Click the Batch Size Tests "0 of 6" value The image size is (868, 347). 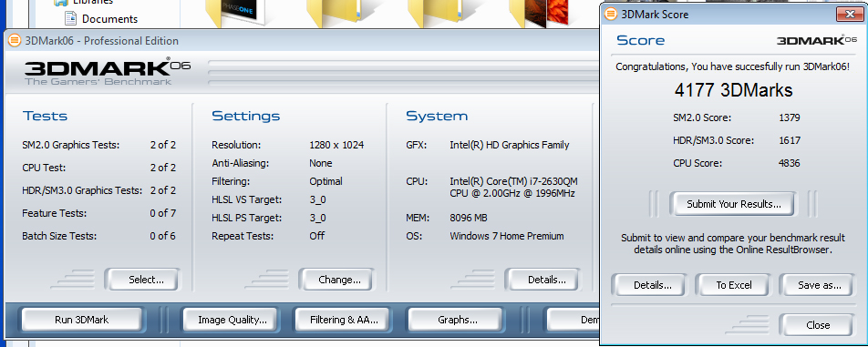162,236
